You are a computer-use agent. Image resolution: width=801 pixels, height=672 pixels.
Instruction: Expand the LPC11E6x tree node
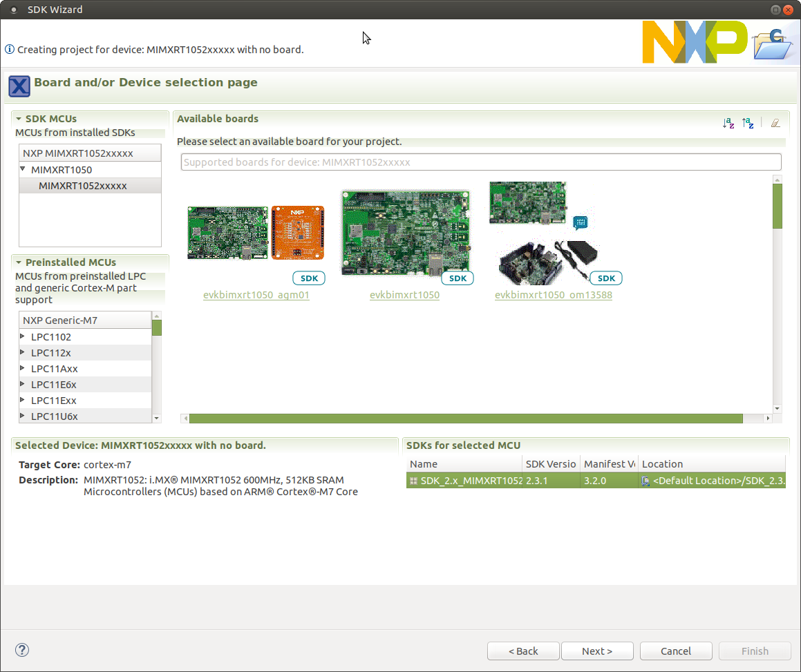point(23,383)
